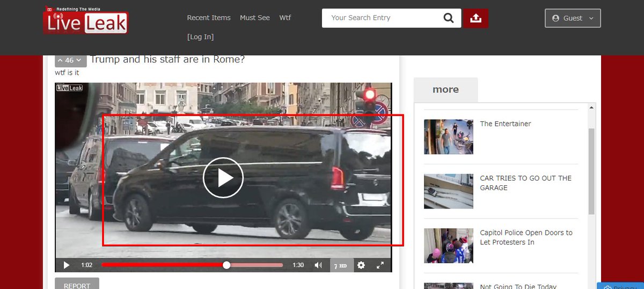Image resolution: width=644 pixels, height=289 pixels.
Task: Click the [Log In] link
Action: coord(200,37)
